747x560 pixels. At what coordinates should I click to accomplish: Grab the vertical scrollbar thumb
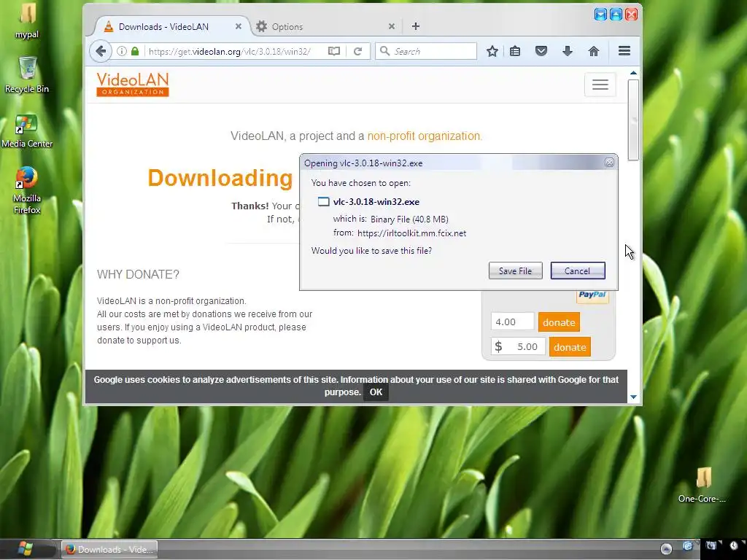pyautogui.click(x=633, y=120)
